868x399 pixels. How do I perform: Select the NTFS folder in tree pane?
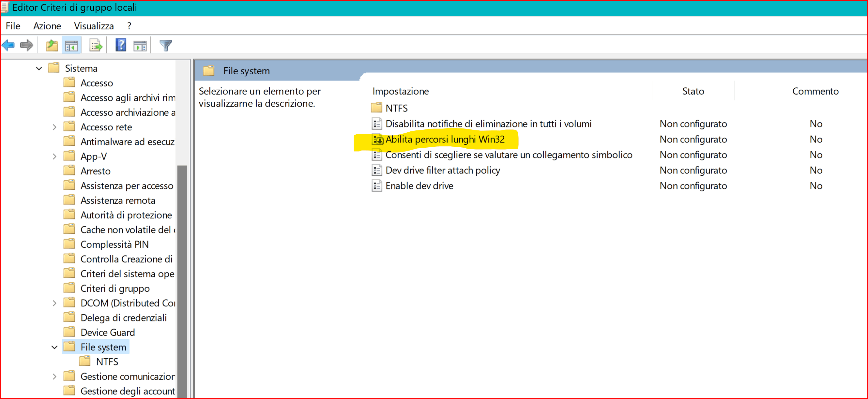(x=107, y=362)
